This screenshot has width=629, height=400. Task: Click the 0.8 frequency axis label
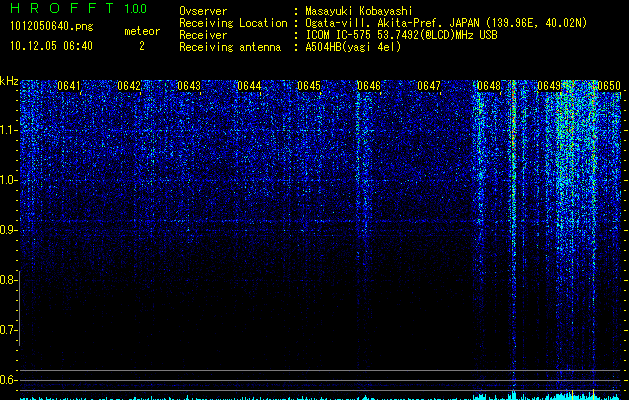pos(8,280)
